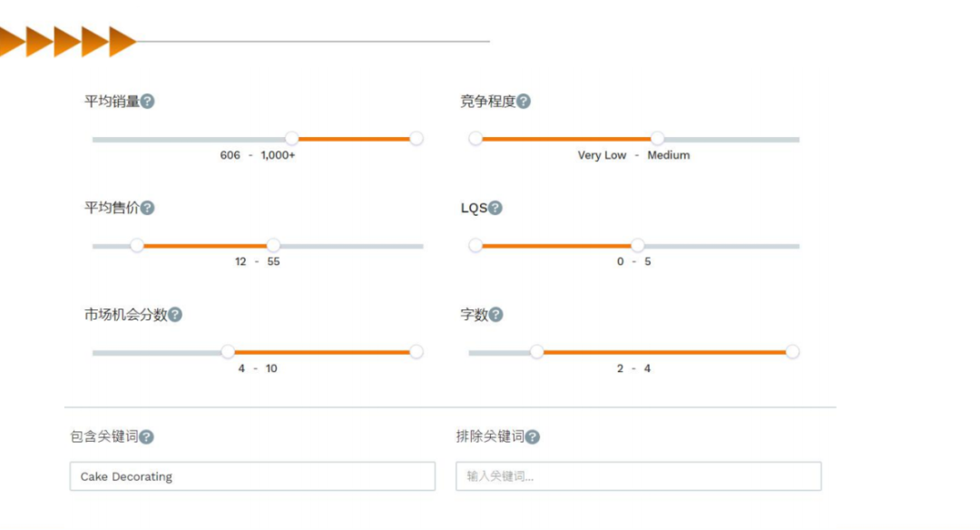Click the 竞争程度 Very Low slider handle

(x=475, y=138)
